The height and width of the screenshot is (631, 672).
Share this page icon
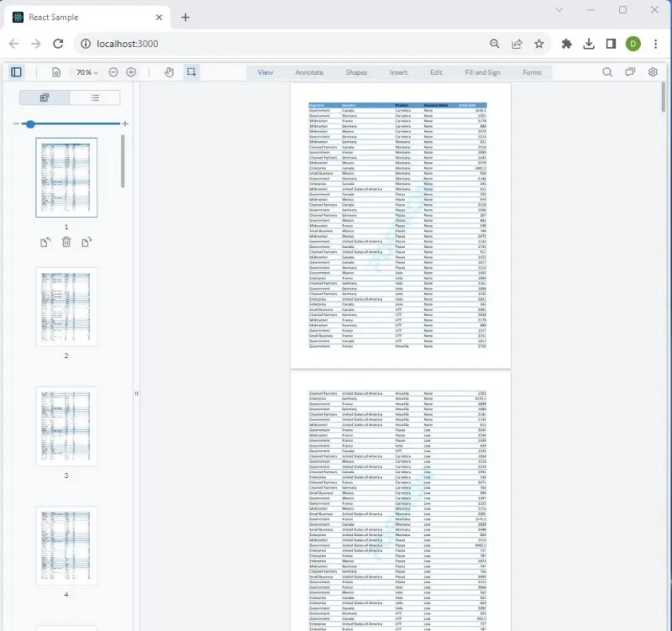click(x=517, y=44)
